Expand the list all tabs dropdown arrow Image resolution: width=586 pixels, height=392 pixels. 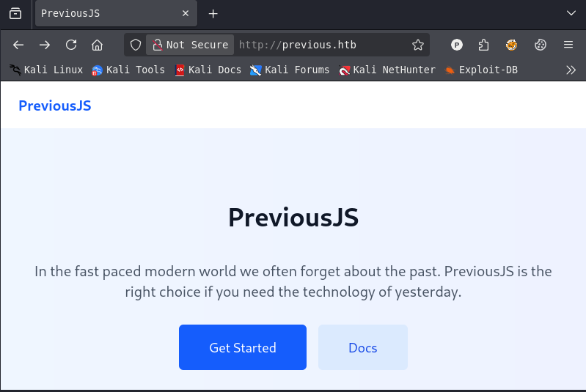pos(571,13)
